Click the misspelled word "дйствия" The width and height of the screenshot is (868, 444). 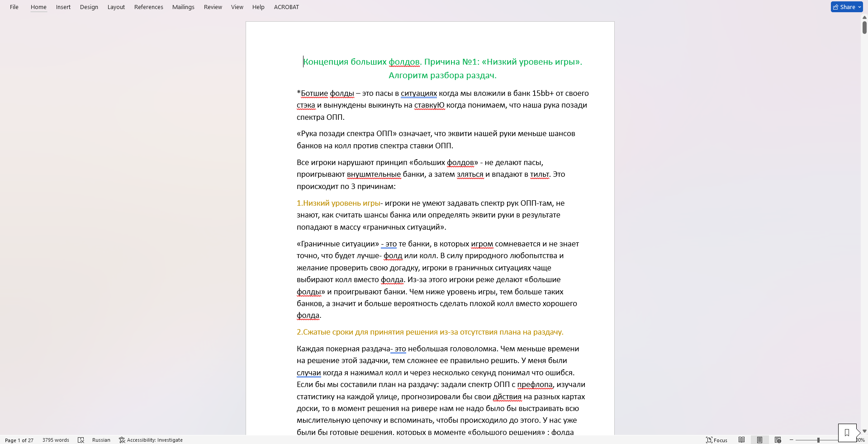(507, 397)
